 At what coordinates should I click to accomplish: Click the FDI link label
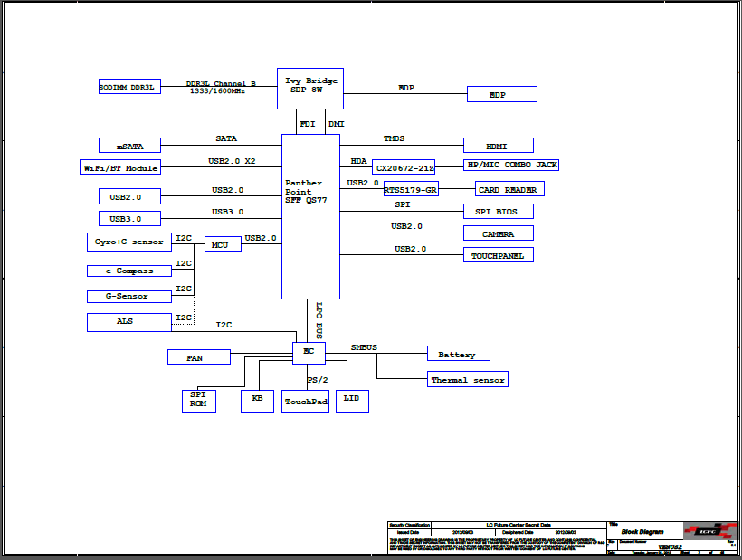coord(307,124)
